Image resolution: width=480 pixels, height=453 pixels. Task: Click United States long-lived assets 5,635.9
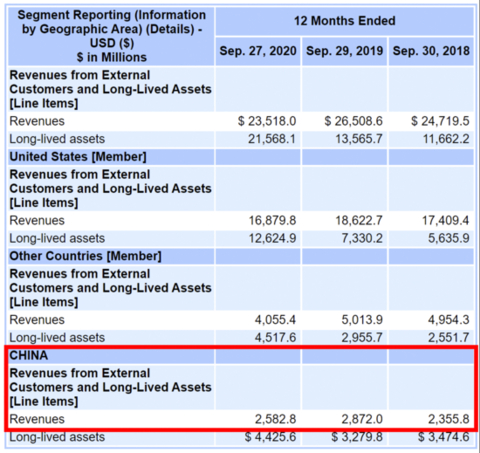tap(449, 238)
